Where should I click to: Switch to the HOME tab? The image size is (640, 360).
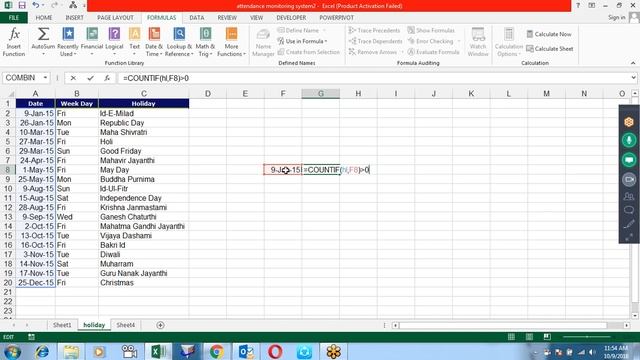44,18
